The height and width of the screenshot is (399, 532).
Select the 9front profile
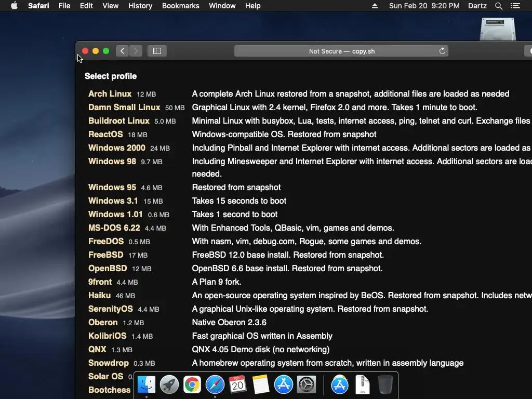(x=100, y=282)
